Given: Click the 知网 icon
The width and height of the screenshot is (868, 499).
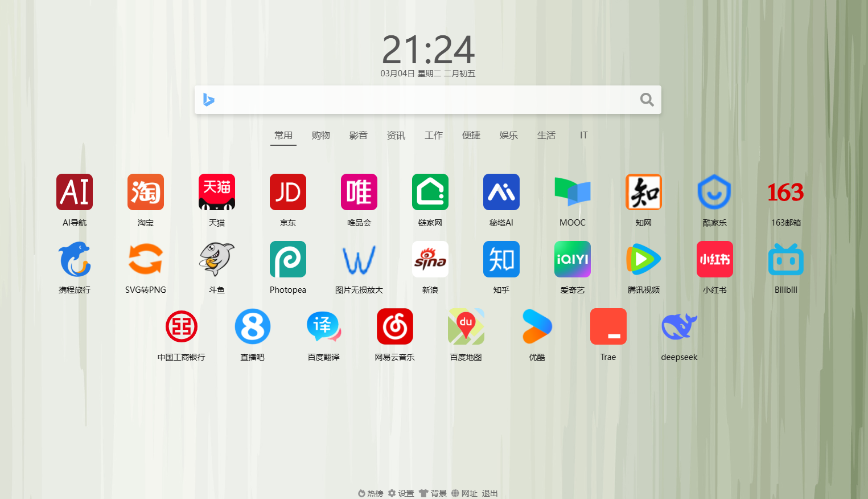Looking at the screenshot, I should [x=644, y=192].
